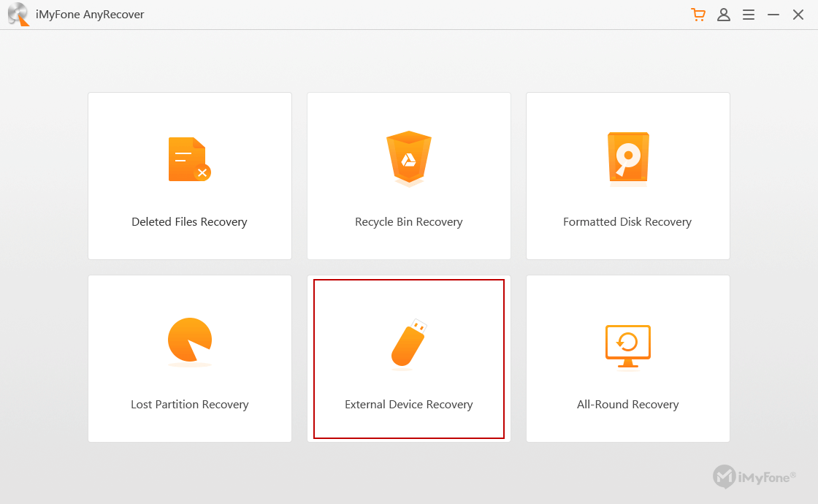Start All-Round Recovery from its monitor icon

(627, 346)
